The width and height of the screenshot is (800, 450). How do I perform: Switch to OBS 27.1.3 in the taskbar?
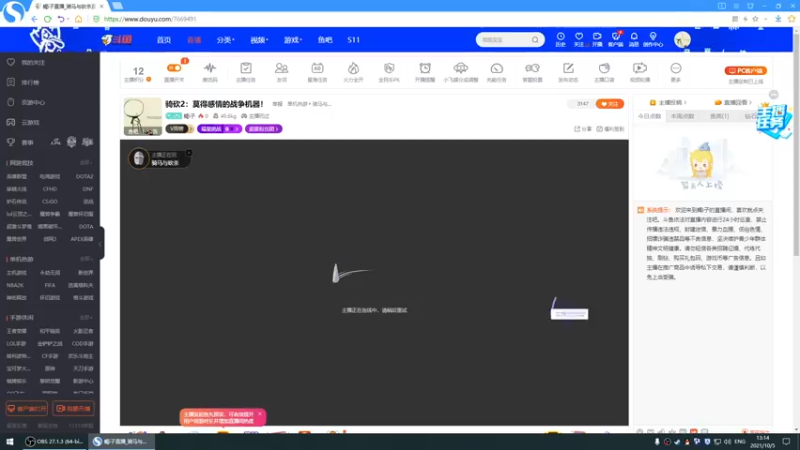(x=54, y=442)
